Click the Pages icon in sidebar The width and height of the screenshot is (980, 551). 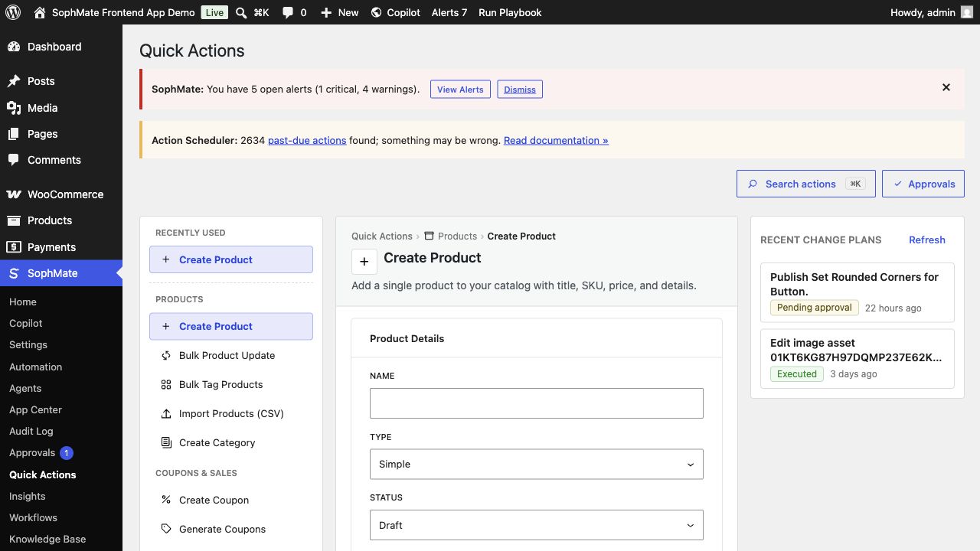tap(14, 134)
